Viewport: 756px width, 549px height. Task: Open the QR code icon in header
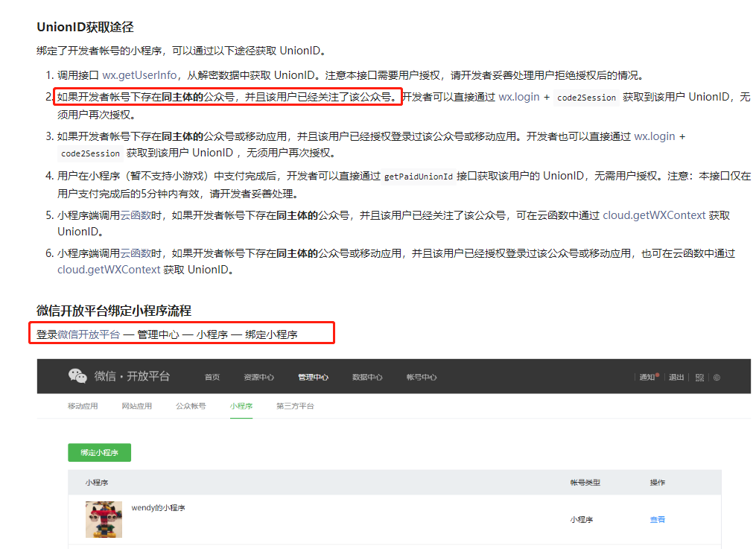pyautogui.click(x=699, y=378)
